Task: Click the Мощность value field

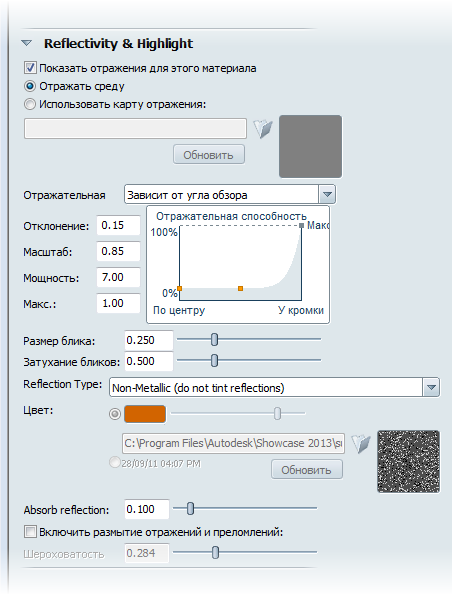Action: [118, 277]
